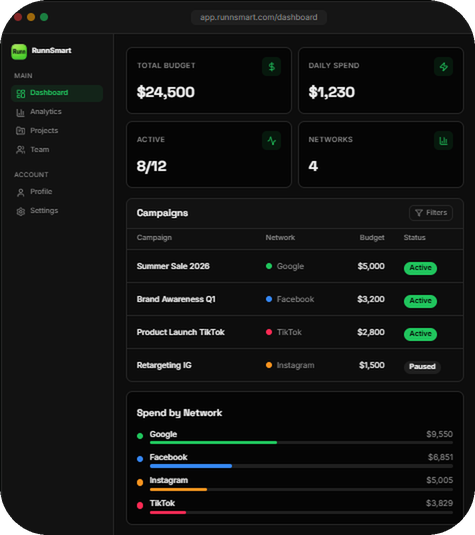
Task: Click the $1,500 budget value
Action: click(x=372, y=365)
